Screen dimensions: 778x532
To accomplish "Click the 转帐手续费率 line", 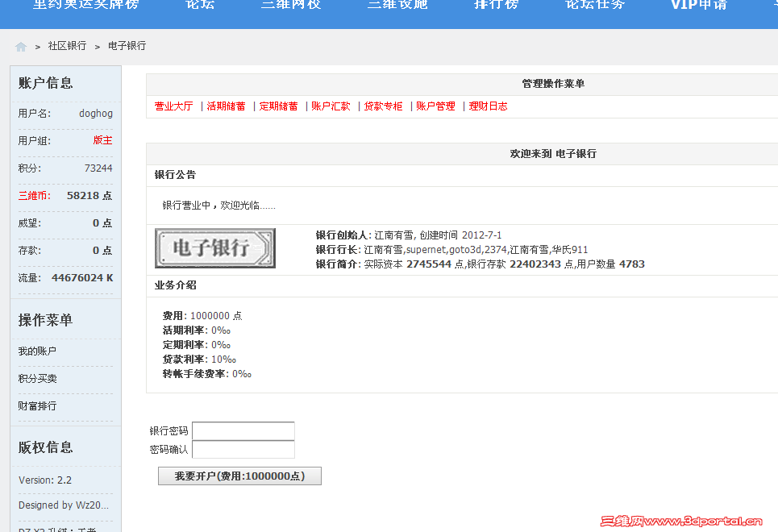I will pyautogui.click(x=207, y=374).
